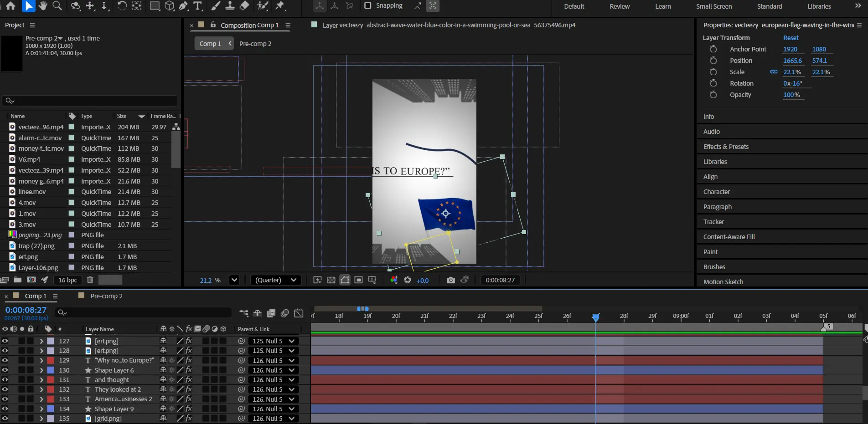This screenshot has width=868, height=424.
Task: Select the Hand tool
Action: pyautogui.click(x=43, y=6)
